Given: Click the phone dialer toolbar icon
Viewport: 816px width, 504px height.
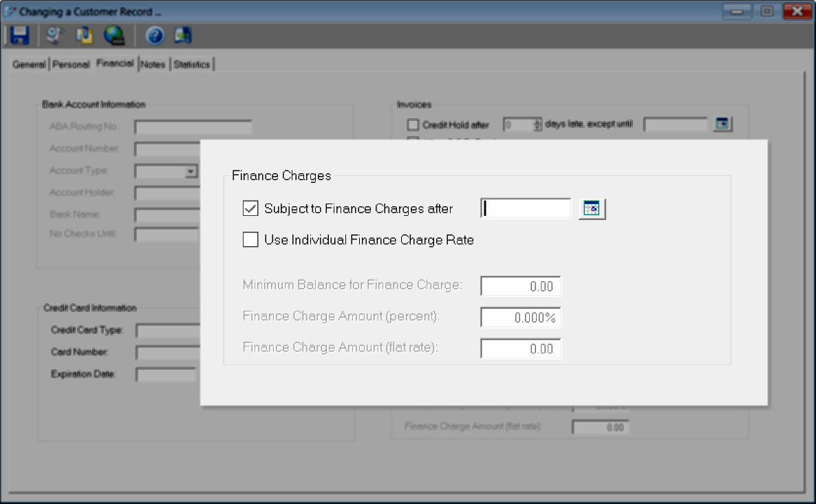Looking at the screenshot, I should [54, 35].
